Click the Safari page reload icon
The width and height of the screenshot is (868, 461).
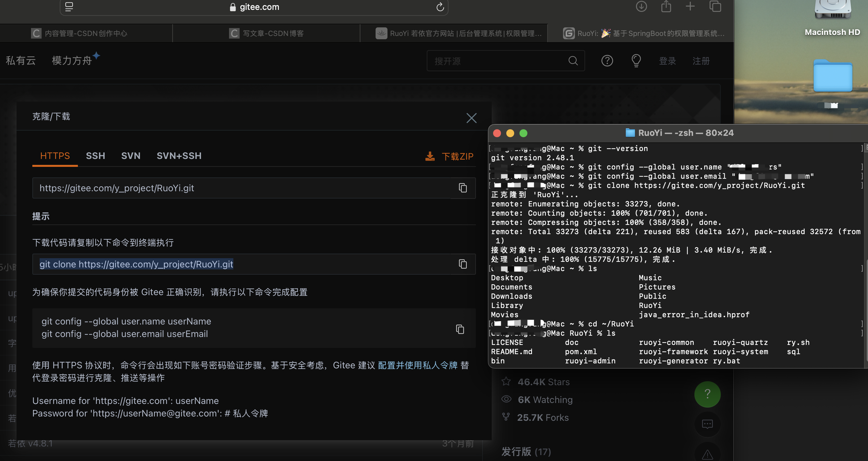click(x=440, y=7)
